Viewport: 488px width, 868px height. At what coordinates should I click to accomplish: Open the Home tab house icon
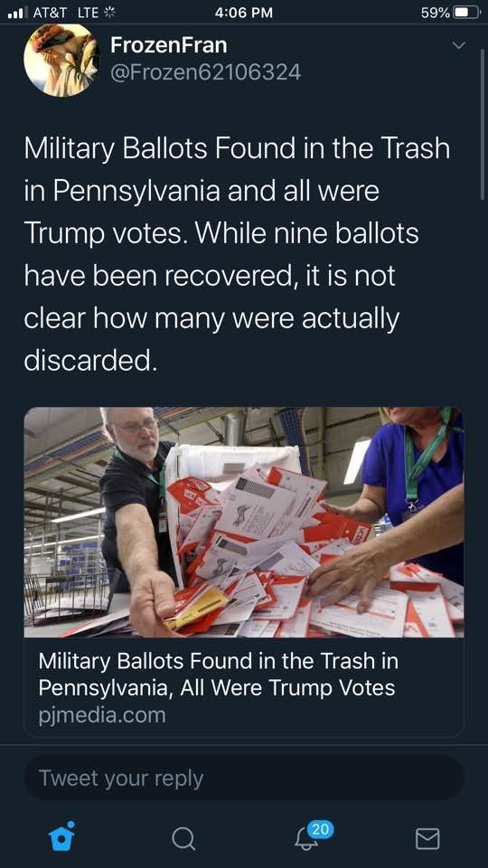pyautogui.click(x=61, y=836)
